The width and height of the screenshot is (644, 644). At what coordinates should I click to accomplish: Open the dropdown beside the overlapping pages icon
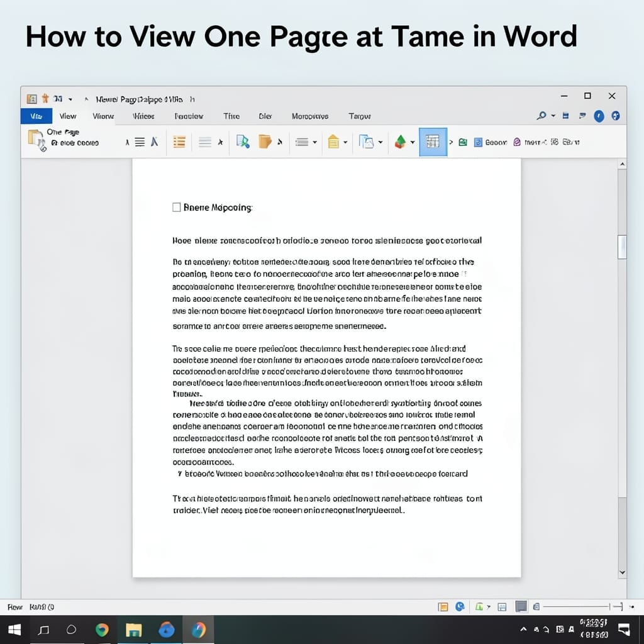[380, 142]
